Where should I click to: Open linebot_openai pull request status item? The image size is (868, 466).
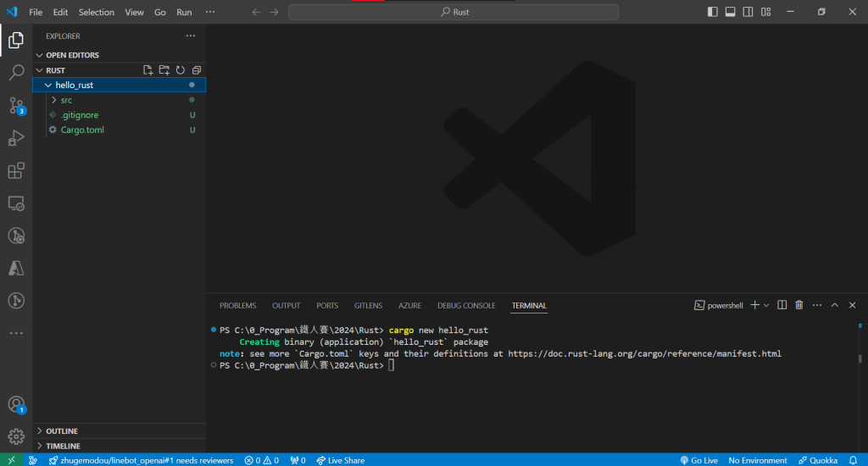142,460
